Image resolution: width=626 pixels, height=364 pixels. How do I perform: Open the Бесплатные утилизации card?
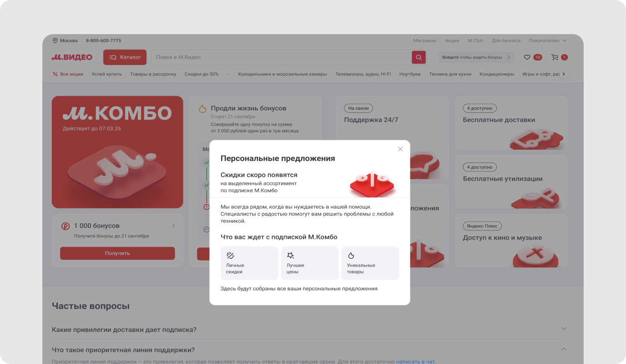(x=511, y=182)
